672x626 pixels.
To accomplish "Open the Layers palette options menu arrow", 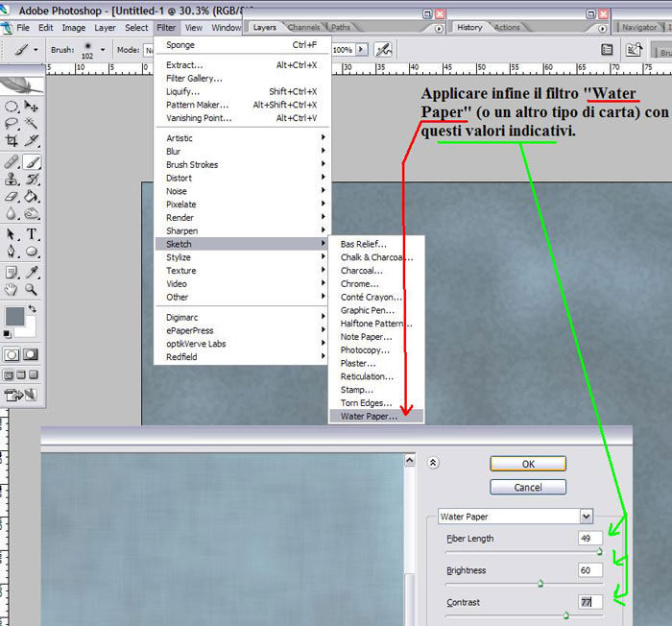I will pos(439,29).
